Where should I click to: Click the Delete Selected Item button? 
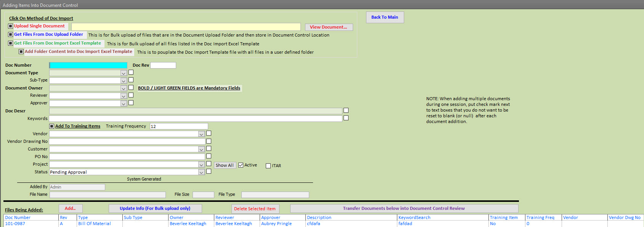(255, 209)
